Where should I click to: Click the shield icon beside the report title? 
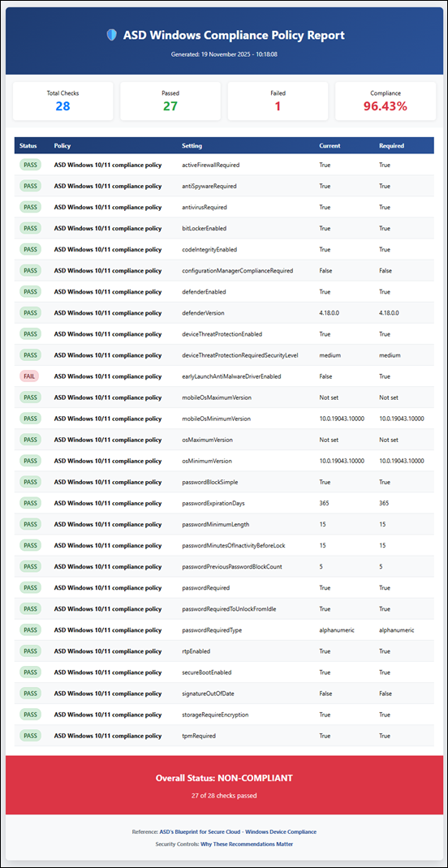point(112,35)
